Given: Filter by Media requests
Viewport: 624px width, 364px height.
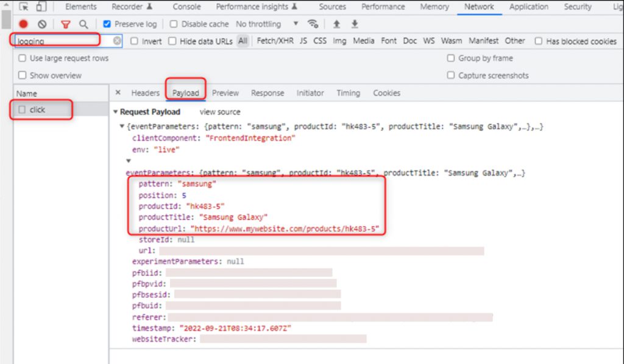Looking at the screenshot, I should [x=364, y=41].
